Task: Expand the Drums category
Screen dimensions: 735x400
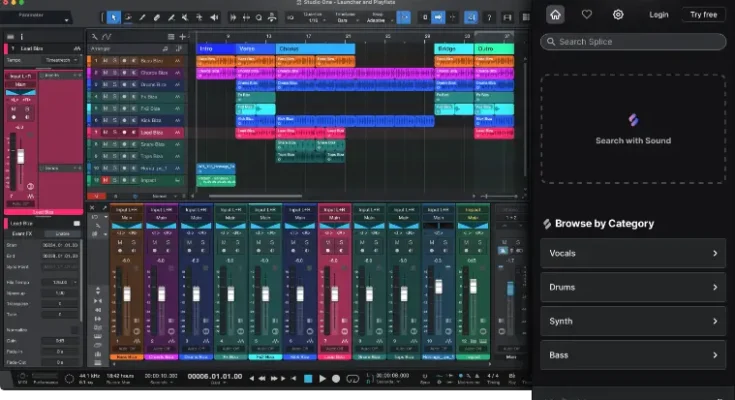Action: 633,288
